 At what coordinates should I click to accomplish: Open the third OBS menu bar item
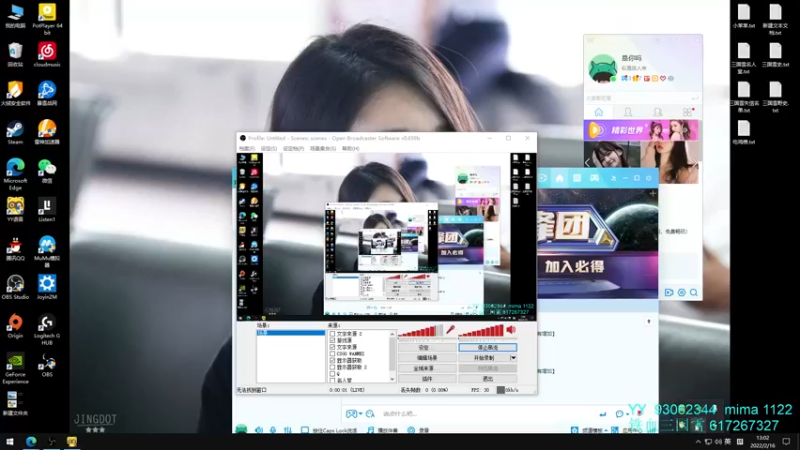click(293, 148)
